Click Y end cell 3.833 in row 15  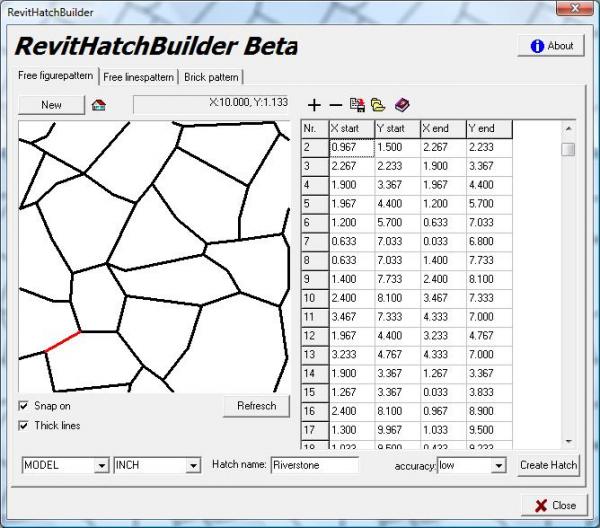coord(489,392)
